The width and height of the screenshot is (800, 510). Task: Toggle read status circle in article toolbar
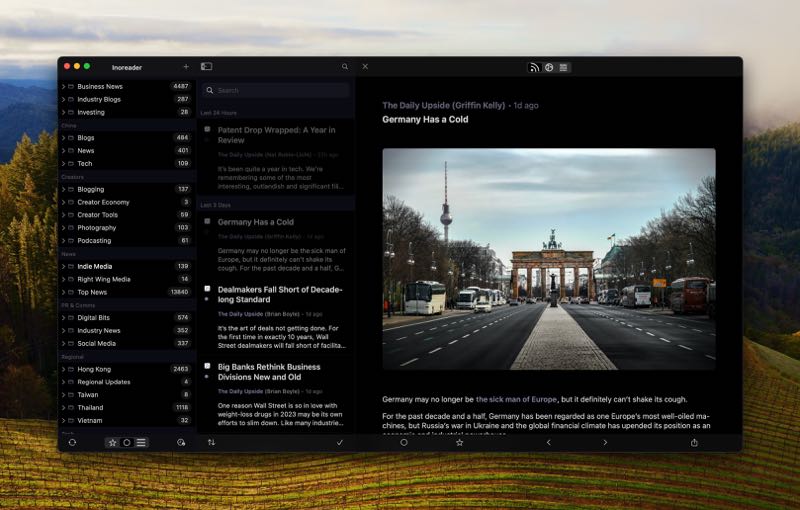click(x=404, y=442)
